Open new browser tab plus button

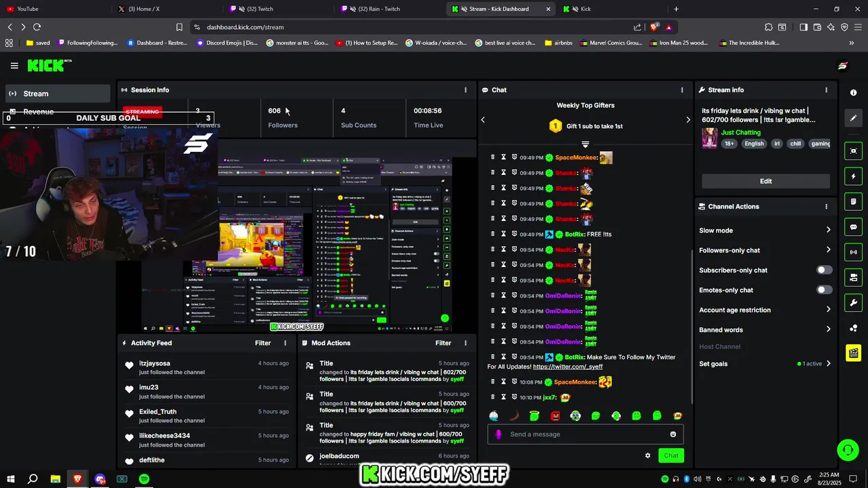pos(676,9)
